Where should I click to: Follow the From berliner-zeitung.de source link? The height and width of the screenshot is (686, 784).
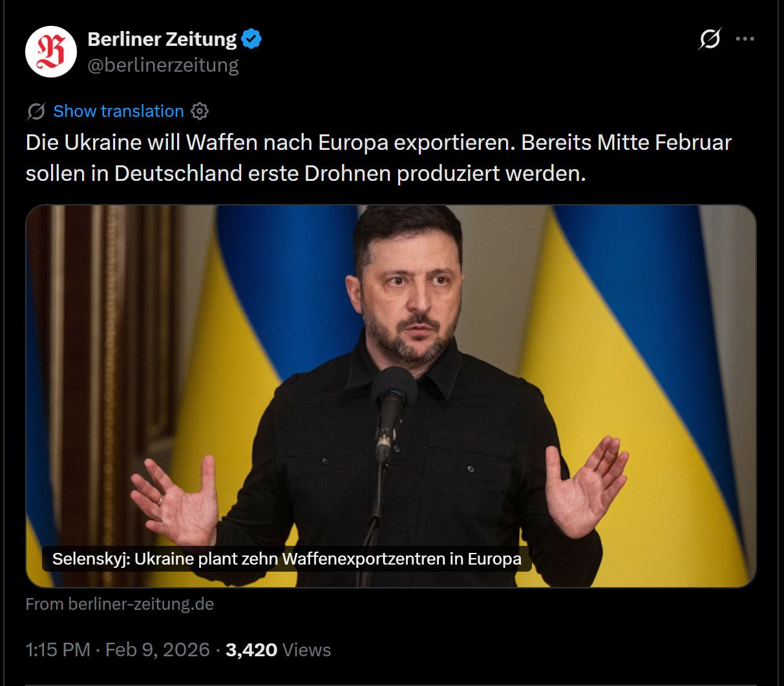click(x=120, y=604)
